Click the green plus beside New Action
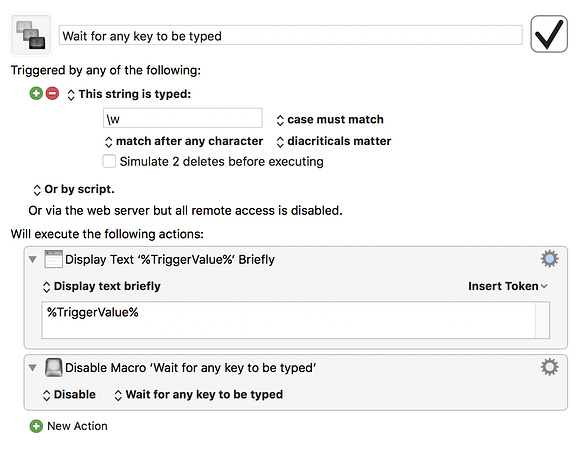Screen dimensions: 586x470 (36, 426)
